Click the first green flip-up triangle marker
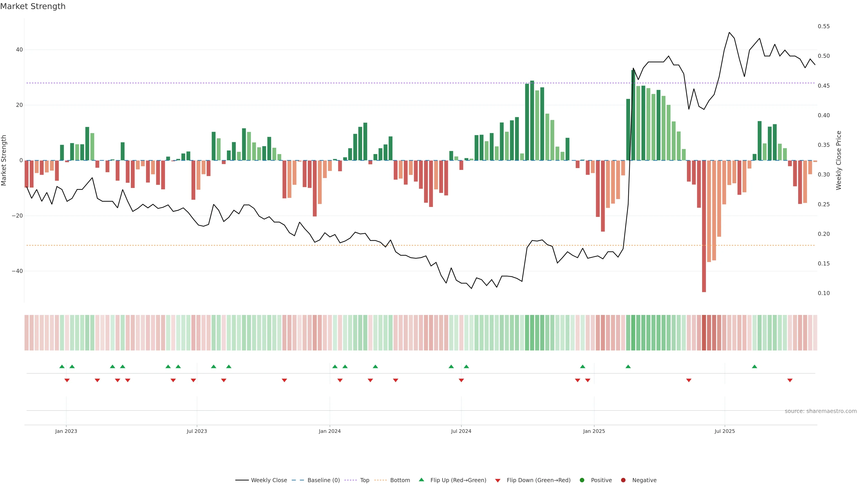This screenshot has height=488, width=868. coord(62,366)
